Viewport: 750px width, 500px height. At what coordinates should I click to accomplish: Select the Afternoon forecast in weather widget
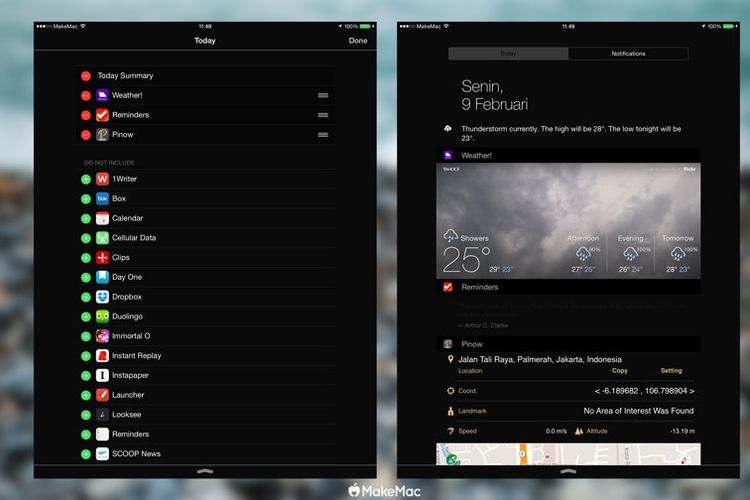point(583,254)
